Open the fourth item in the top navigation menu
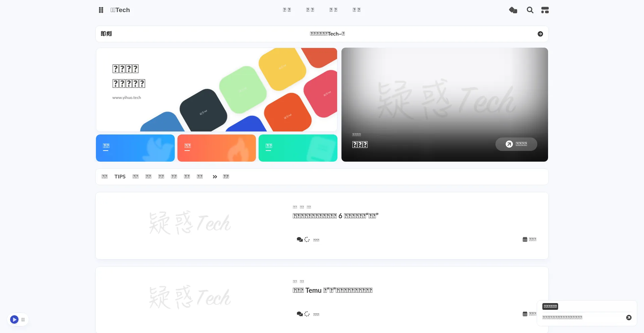 [357, 10]
